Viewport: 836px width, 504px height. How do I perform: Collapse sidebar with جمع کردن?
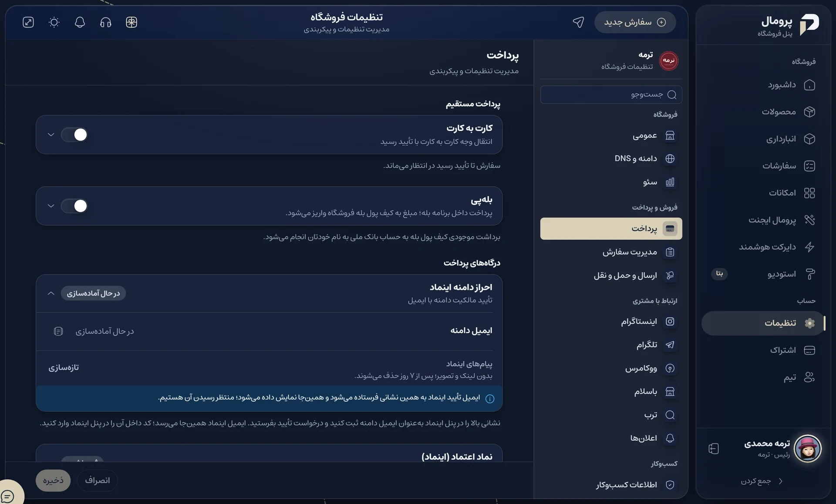point(762,481)
